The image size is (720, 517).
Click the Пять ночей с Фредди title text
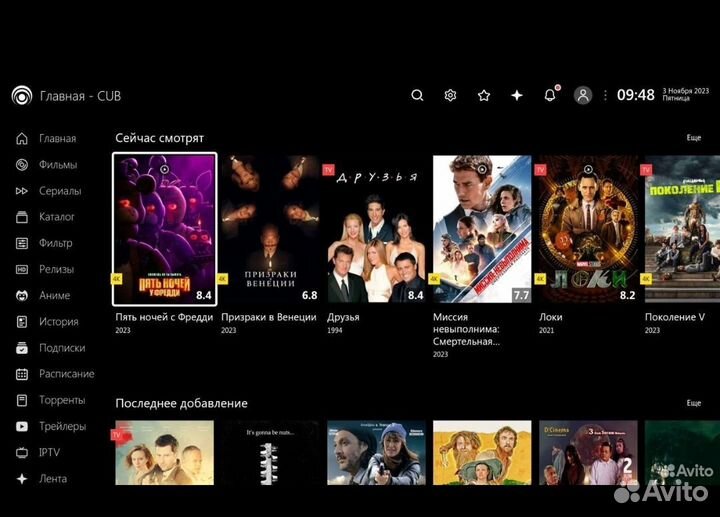pyautogui.click(x=164, y=317)
